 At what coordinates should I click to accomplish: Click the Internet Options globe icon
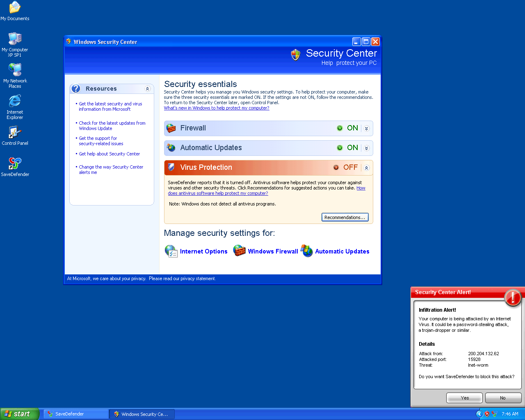171,251
